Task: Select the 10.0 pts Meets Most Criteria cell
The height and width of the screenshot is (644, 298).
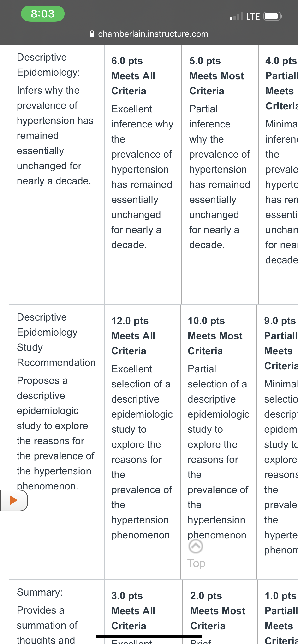Action: pyautogui.click(x=219, y=442)
